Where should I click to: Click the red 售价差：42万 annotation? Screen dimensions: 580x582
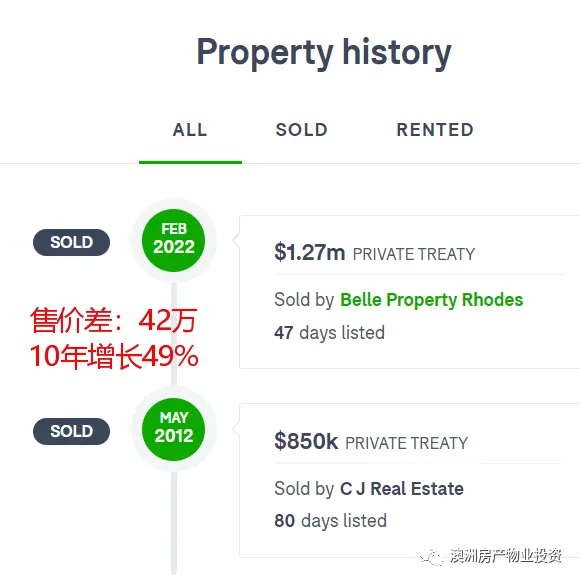tap(114, 320)
